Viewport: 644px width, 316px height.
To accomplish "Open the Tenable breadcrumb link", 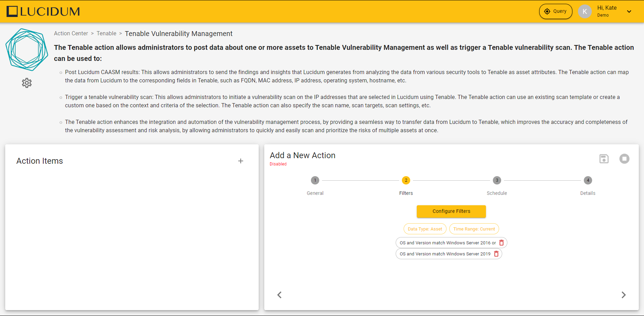I will (x=107, y=34).
